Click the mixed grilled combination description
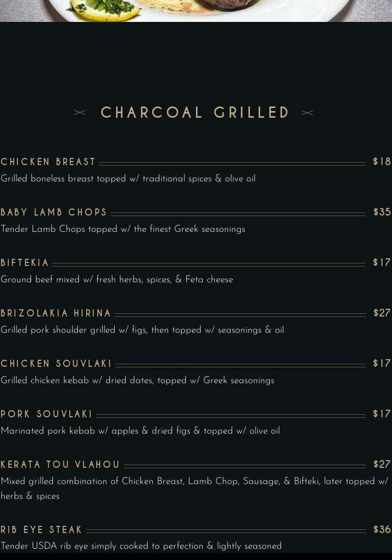The image size is (392, 560). click(x=194, y=482)
